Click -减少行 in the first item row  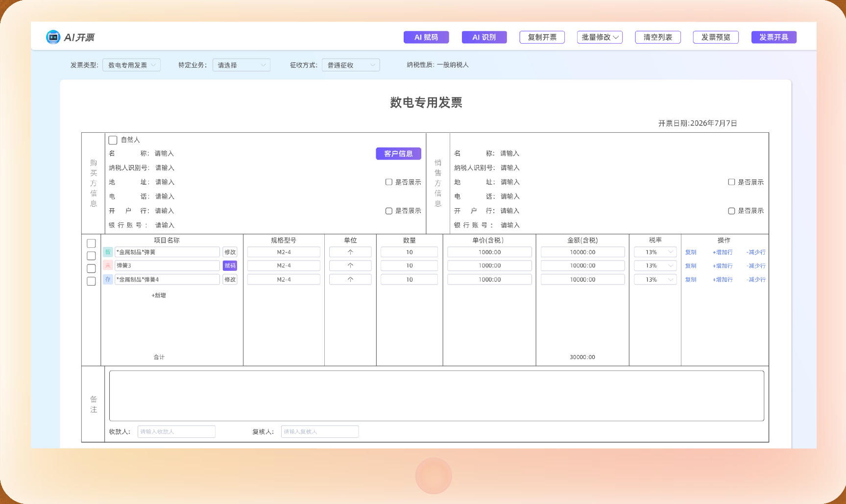[x=756, y=252]
